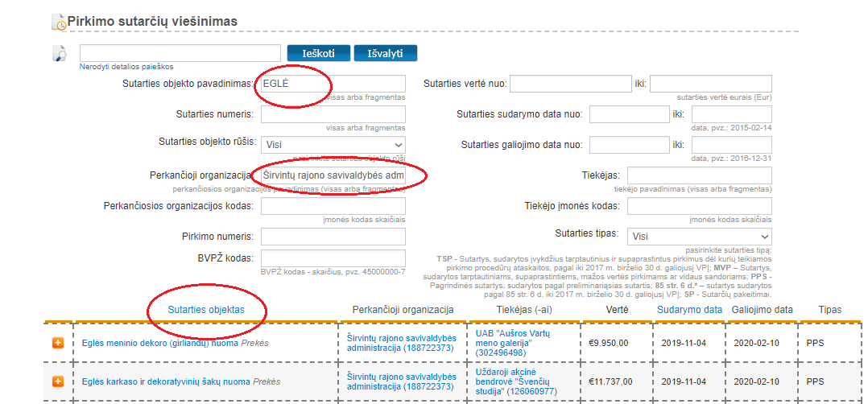Viewport: 868px width, 404px height.
Task: Open the Sutarties tipas dropdown
Action: coord(699,237)
